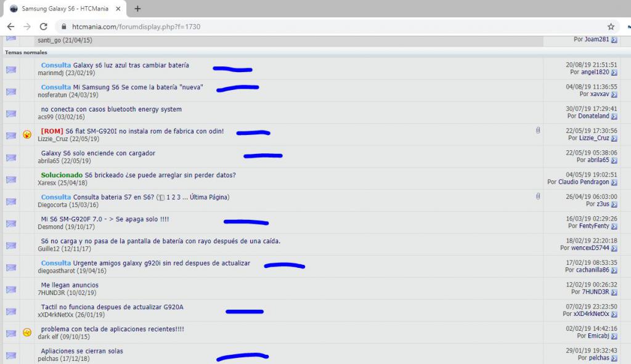Open thread Me llegan anuncios

(x=70, y=285)
